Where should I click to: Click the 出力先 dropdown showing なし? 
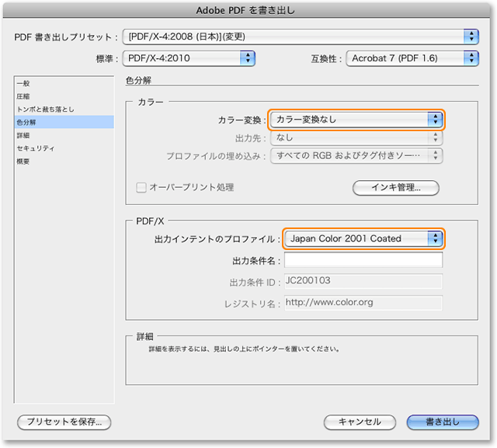[356, 137]
